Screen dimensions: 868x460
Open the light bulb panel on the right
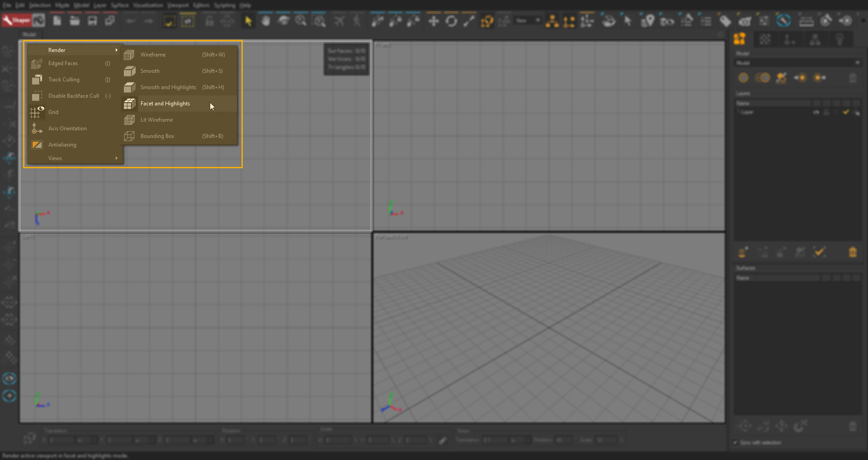point(840,39)
